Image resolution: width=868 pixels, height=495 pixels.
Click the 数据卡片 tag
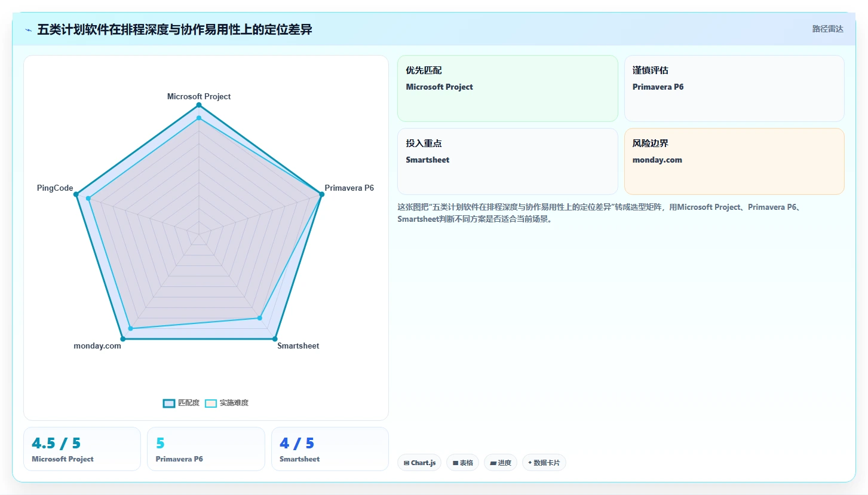[544, 463]
